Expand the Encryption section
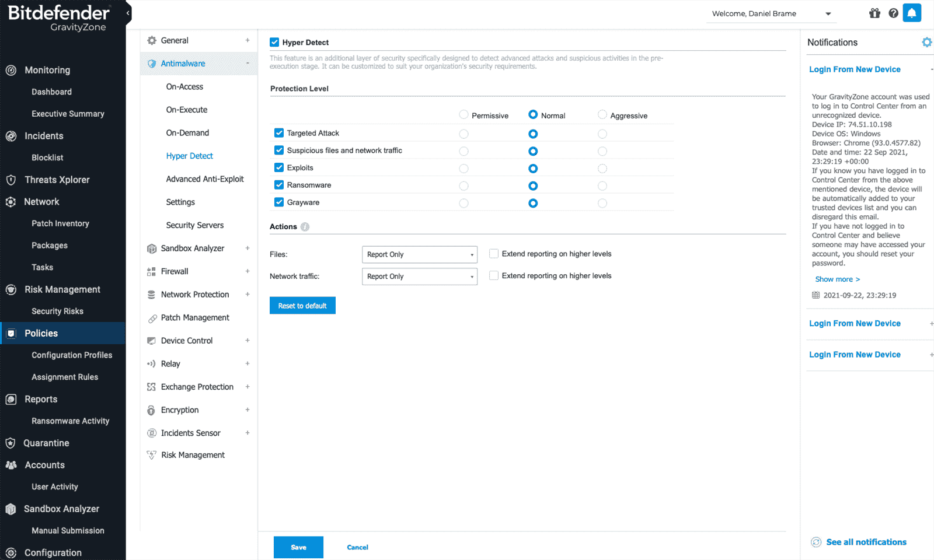The width and height of the screenshot is (934, 560). click(x=248, y=409)
